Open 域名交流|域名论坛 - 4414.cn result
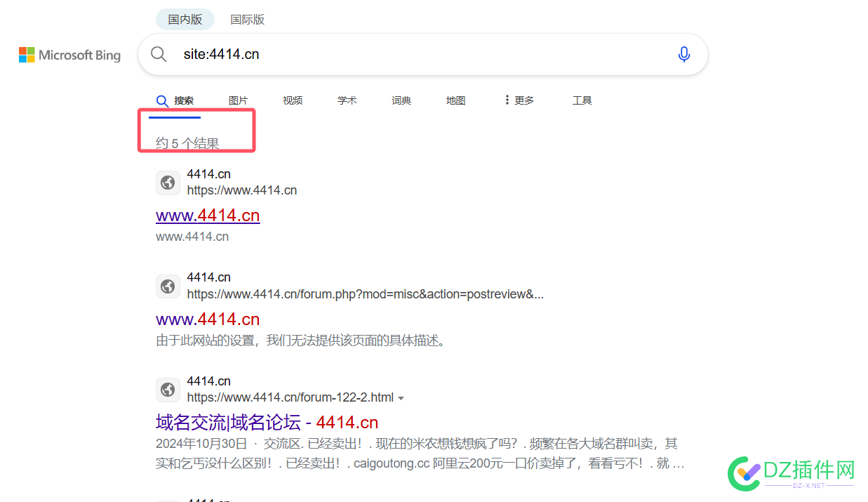This screenshot has width=868, height=502. click(267, 423)
